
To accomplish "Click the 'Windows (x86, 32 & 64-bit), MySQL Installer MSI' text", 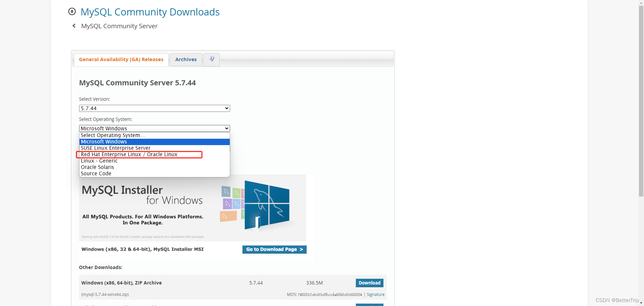I will [x=143, y=249].
